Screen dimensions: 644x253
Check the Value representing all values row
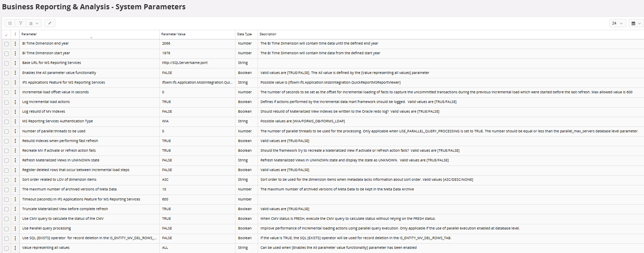coord(6,248)
